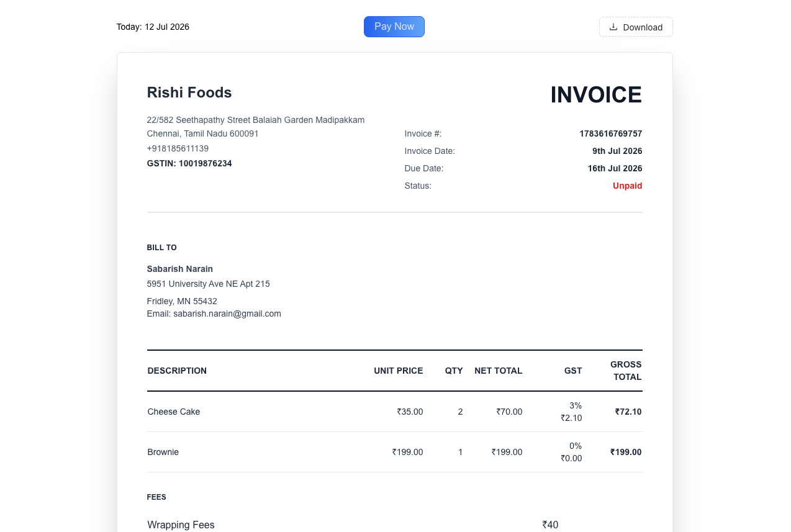Select the GSTIN: 10019876234 line
Viewport: 791px width, 532px height.
[x=189, y=163]
